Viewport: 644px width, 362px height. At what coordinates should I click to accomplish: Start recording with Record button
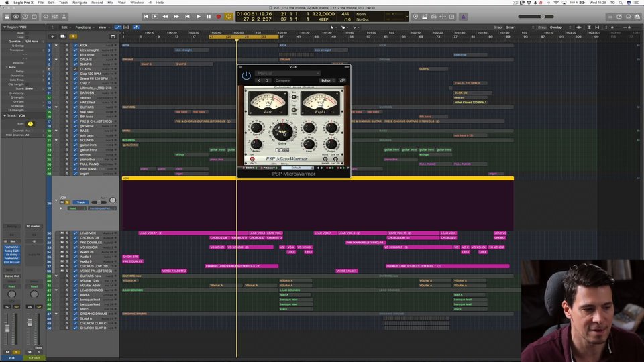click(x=219, y=17)
